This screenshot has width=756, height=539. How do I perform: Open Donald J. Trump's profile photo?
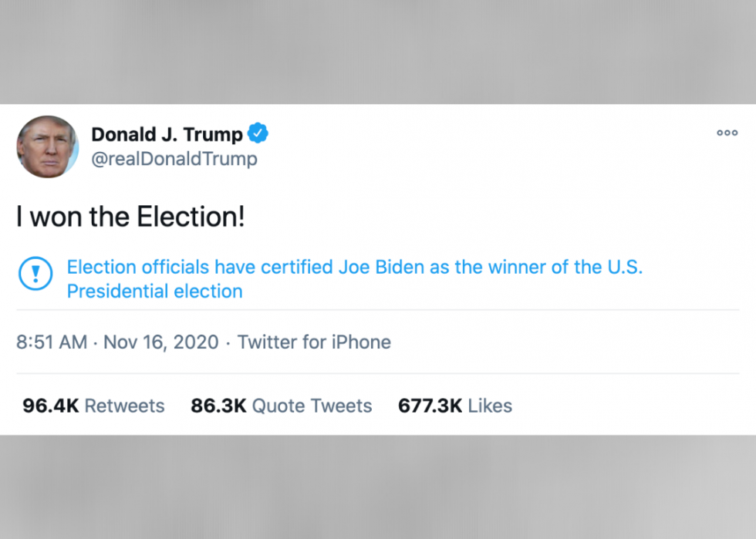48,147
